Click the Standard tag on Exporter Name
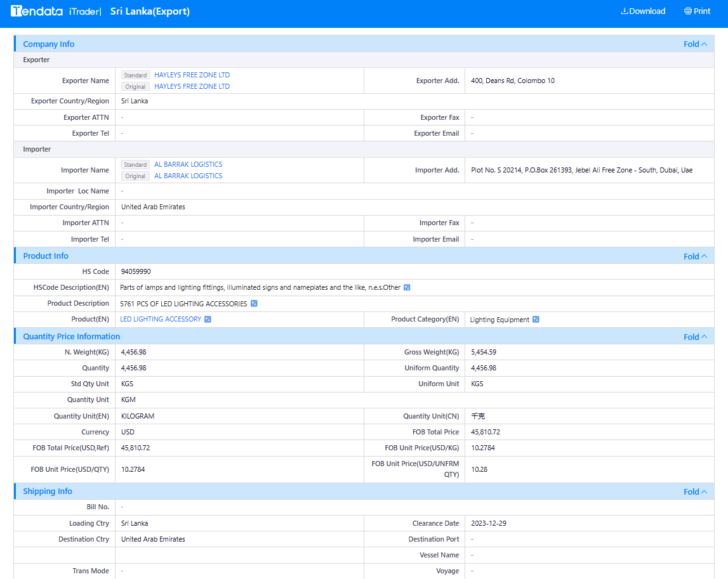Screen dimensions: 728x579 (135, 75)
